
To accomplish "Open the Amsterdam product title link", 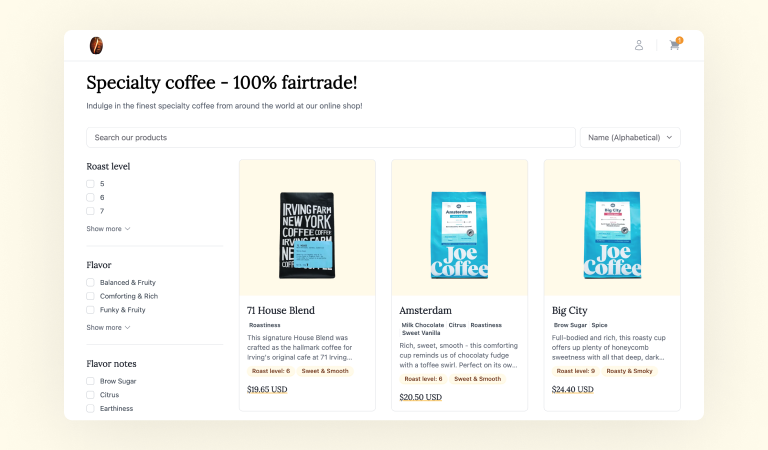I will click(x=425, y=310).
